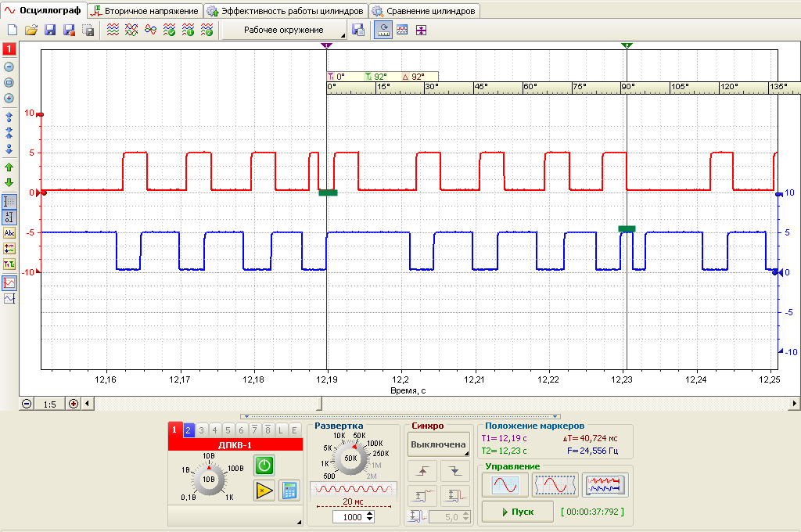The image size is (801, 532).
Task: Click the waveforms icon with number 2 badge
Action: click(x=207, y=31)
